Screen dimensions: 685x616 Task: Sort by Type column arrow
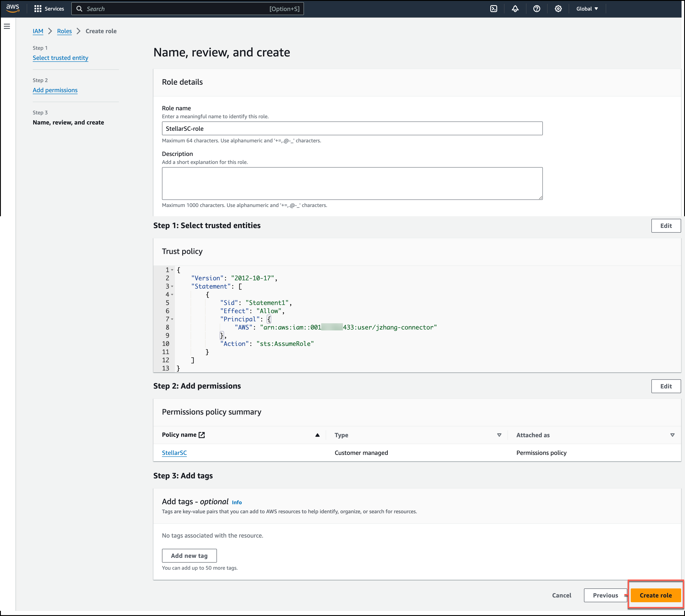click(x=499, y=435)
